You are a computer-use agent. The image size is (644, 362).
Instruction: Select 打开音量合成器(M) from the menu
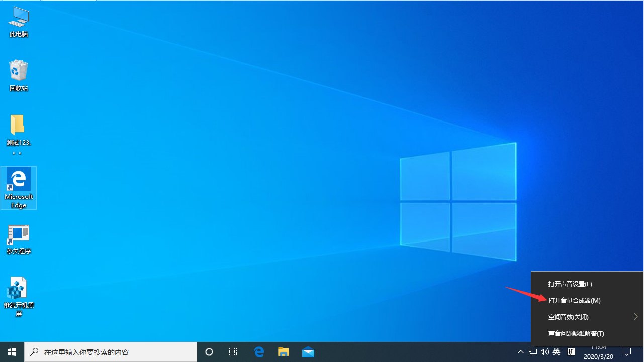(574, 300)
